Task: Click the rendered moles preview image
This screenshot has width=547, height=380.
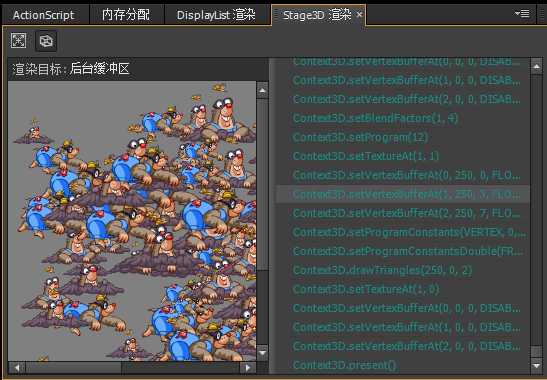Action: (132, 221)
